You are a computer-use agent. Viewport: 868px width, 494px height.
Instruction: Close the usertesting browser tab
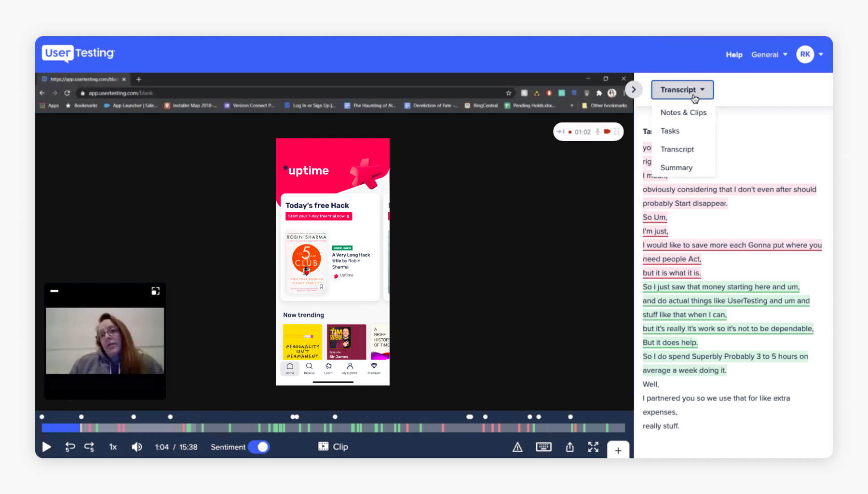124,79
